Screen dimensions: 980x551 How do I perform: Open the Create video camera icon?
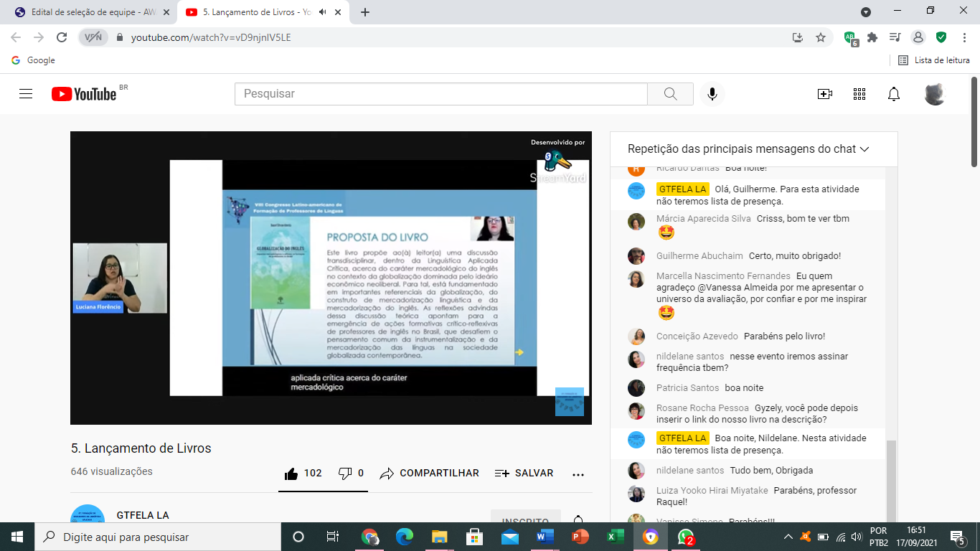pos(824,94)
